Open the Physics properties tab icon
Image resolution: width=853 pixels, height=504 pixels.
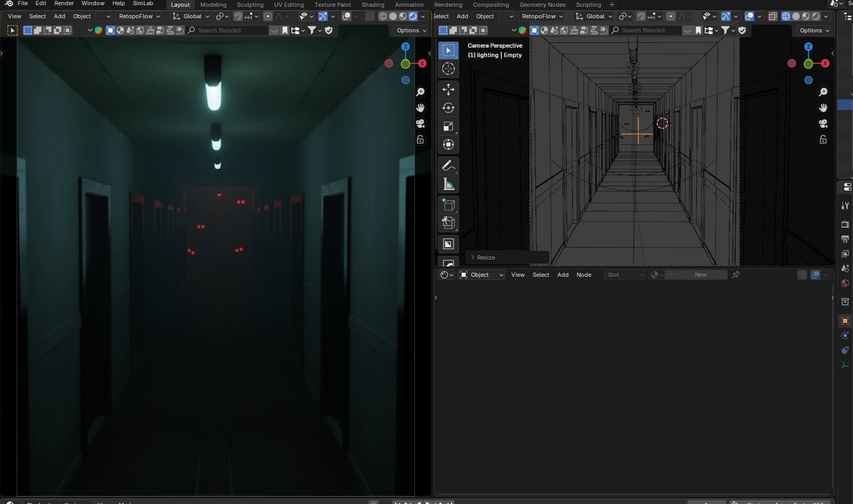845,335
